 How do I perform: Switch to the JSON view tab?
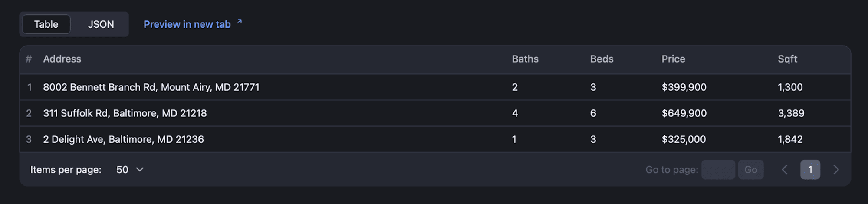pos(101,24)
